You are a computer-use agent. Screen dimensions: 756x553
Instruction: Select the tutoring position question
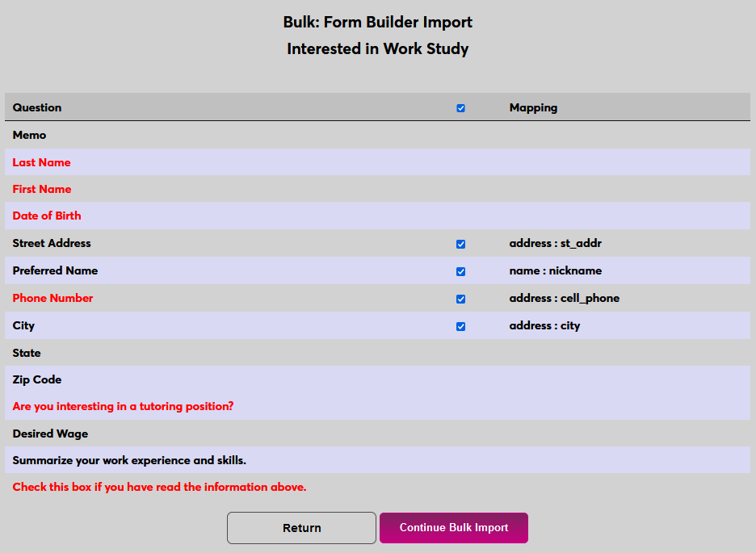click(122, 406)
